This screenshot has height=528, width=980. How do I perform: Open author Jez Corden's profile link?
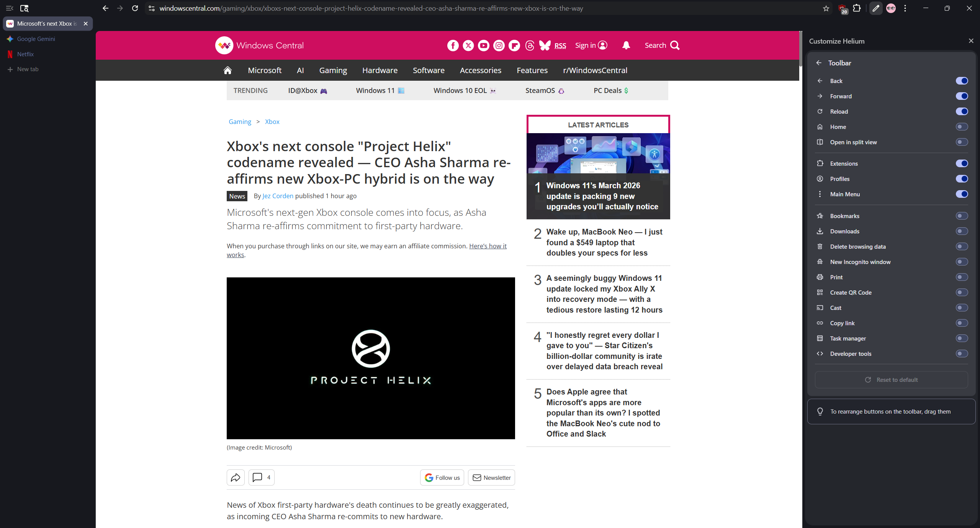[x=277, y=196]
